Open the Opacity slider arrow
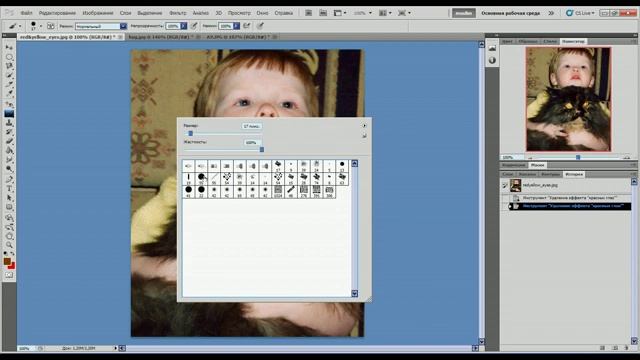640x360 pixels. click(x=184, y=26)
